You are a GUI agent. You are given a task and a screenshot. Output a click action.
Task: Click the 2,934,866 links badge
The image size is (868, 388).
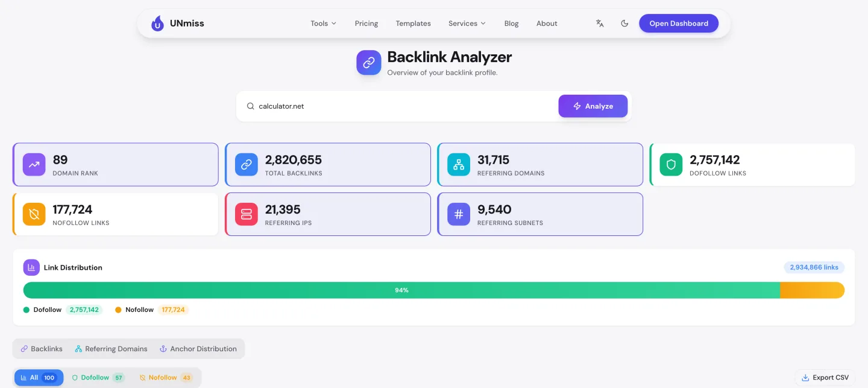(814, 267)
